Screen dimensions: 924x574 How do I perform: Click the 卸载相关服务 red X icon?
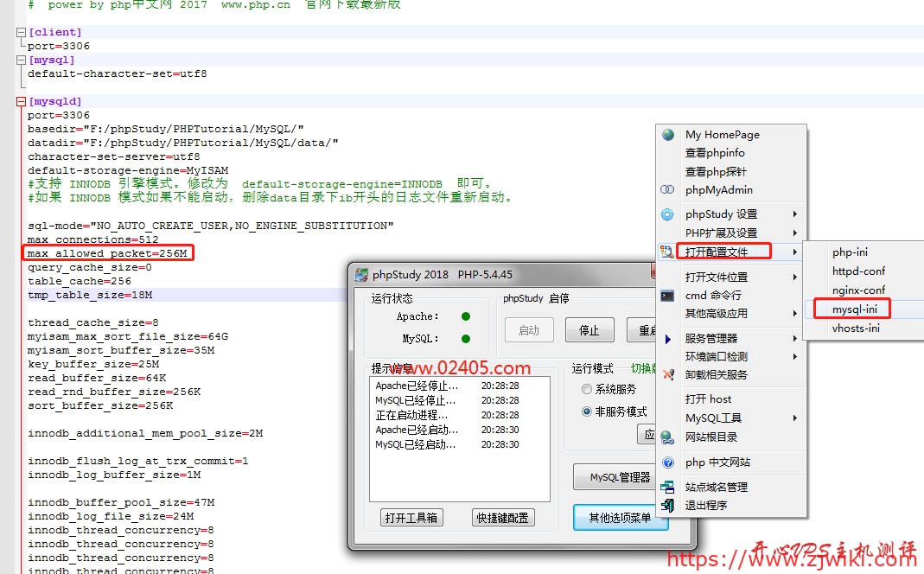point(666,375)
